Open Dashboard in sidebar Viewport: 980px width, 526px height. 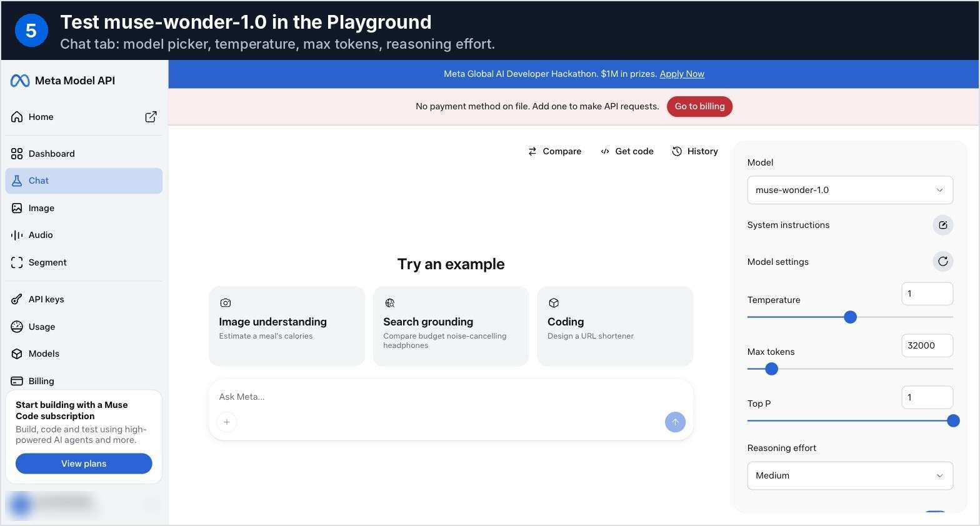(84, 154)
